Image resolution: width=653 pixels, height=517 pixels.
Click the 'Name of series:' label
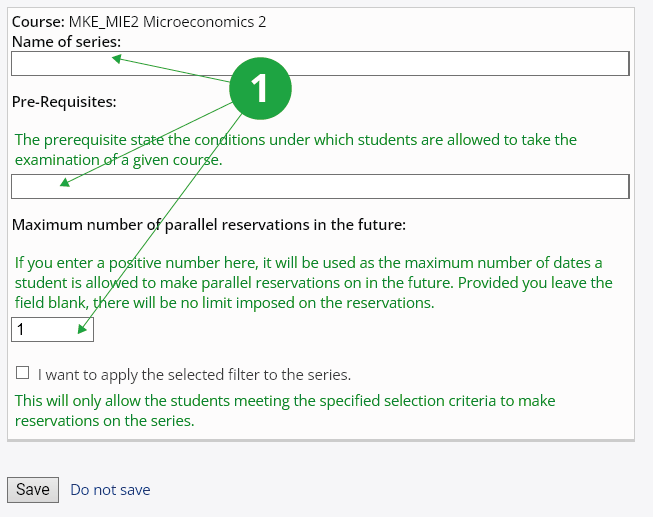[x=66, y=42]
